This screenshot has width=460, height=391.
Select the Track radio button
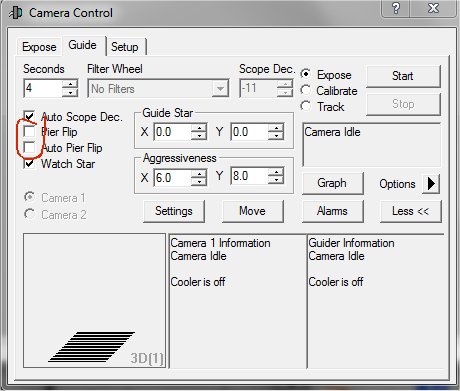coord(306,106)
